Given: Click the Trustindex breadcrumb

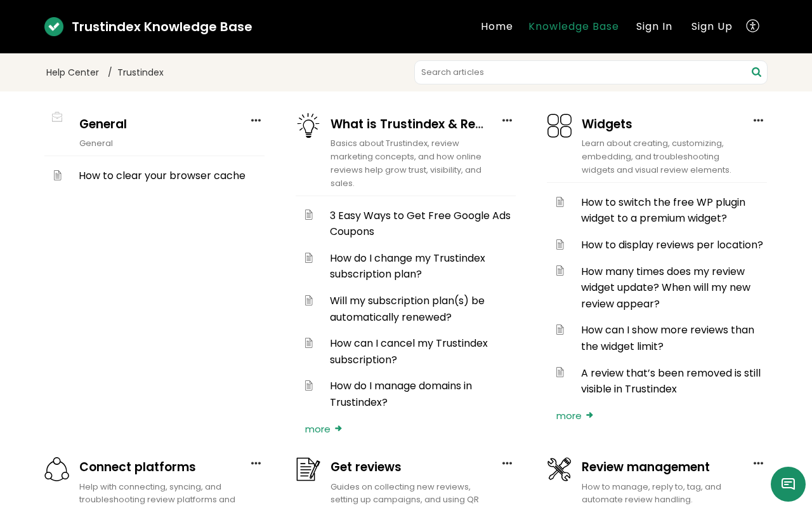Looking at the screenshot, I should [x=141, y=72].
